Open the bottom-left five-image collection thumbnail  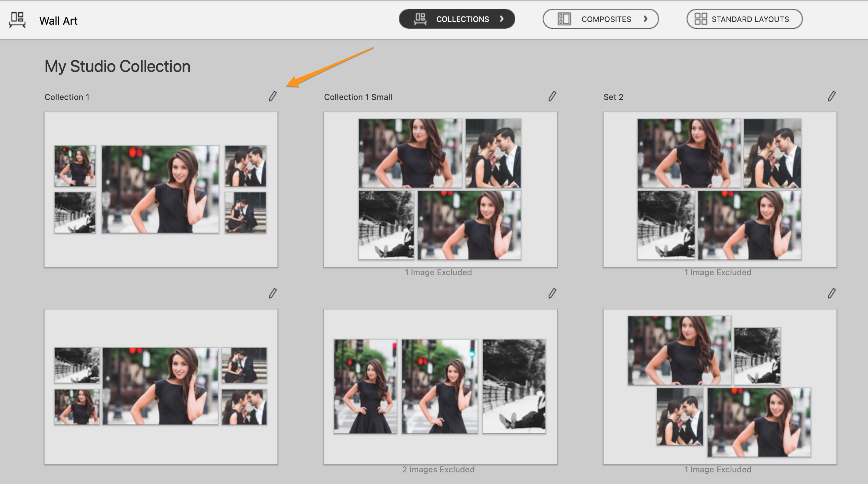161,387
